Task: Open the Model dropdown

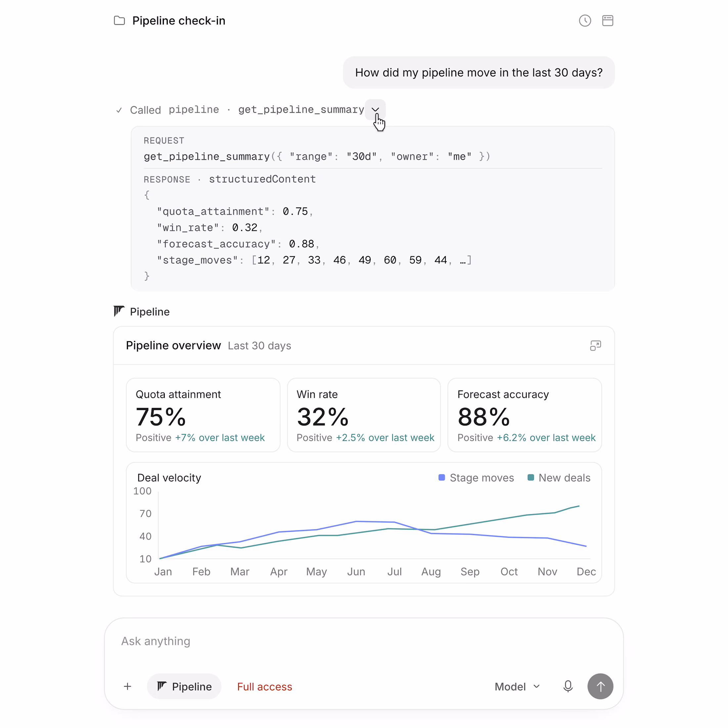Action: [x=517, y=687]
